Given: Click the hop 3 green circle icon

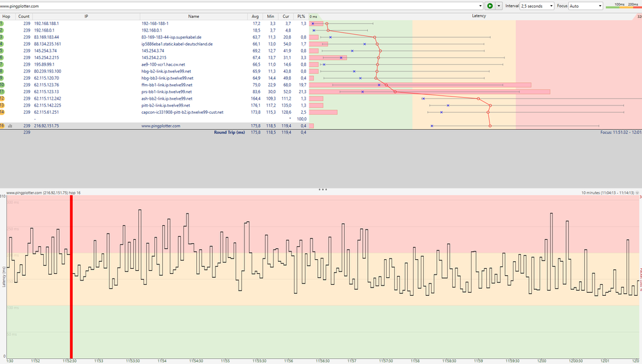Looking at the screenshot, I should coord(2,37).
